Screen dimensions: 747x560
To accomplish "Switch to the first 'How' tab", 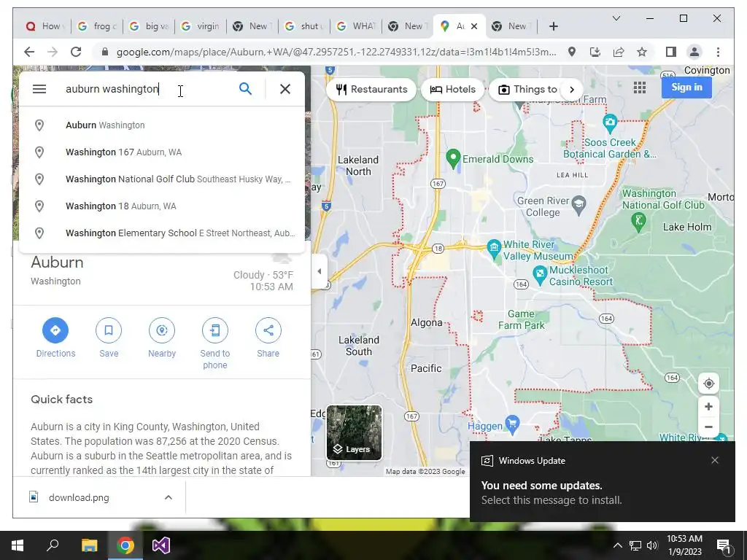I will (x=45, y=26).
